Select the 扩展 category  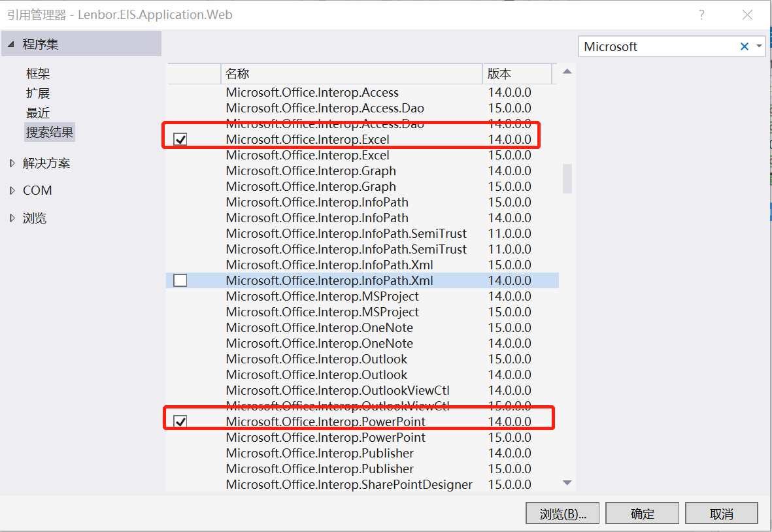[x=38, y=93]
